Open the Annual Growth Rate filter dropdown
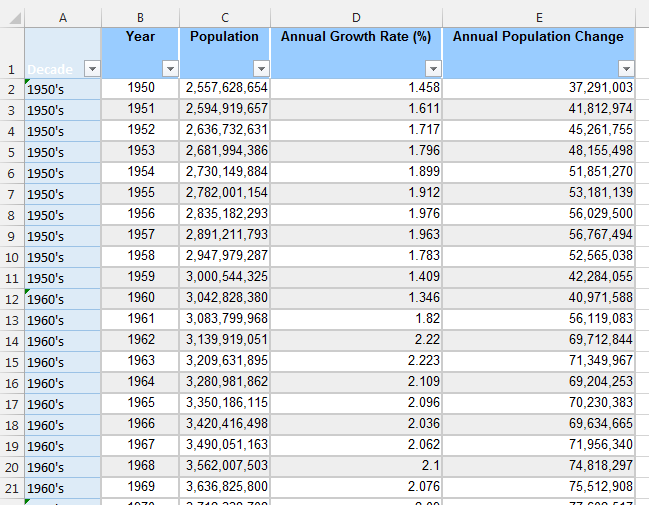 click(433, 68)
